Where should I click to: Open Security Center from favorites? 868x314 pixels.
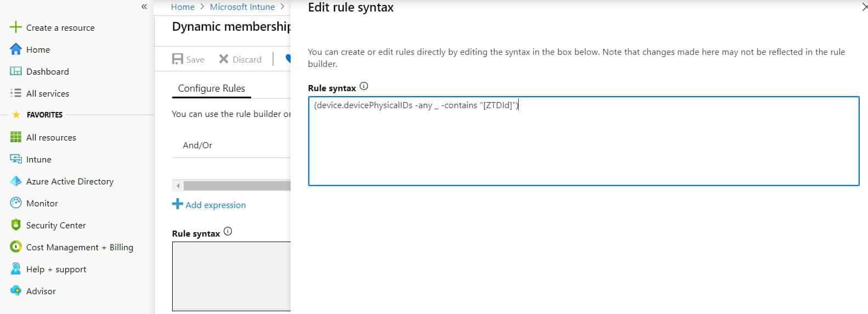click(56, 225)
